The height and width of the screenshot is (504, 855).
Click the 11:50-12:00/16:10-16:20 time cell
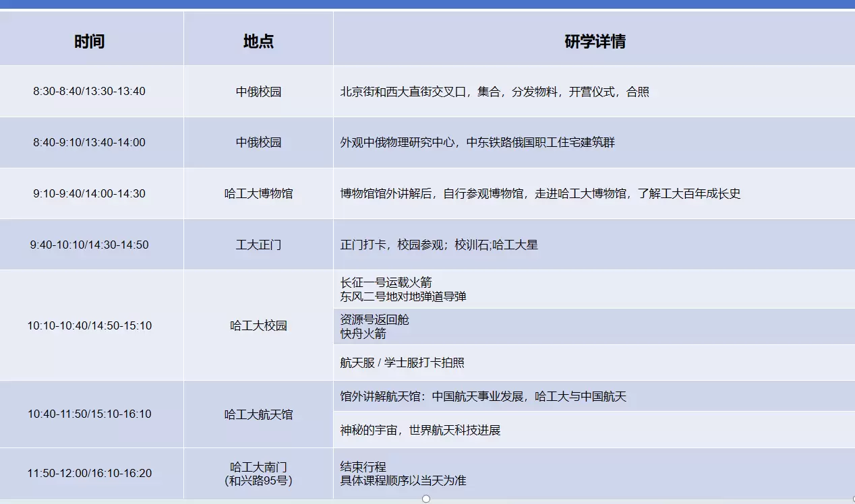click(90, 474)
